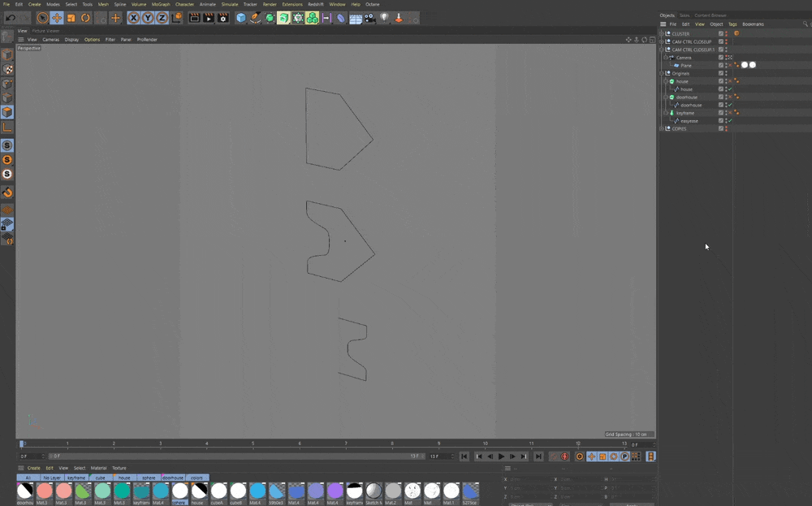Add a Cube primitive object
Viewport: 812px width, 506px height.
241,18
